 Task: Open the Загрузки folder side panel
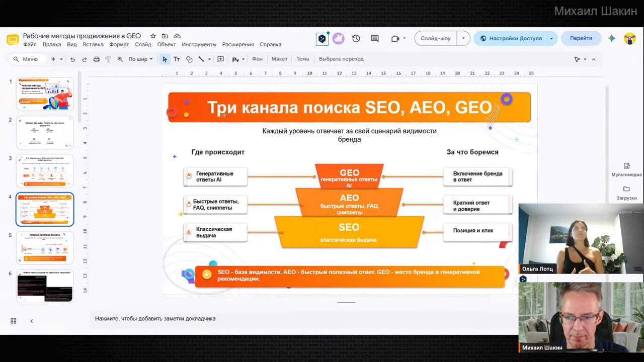626,193
